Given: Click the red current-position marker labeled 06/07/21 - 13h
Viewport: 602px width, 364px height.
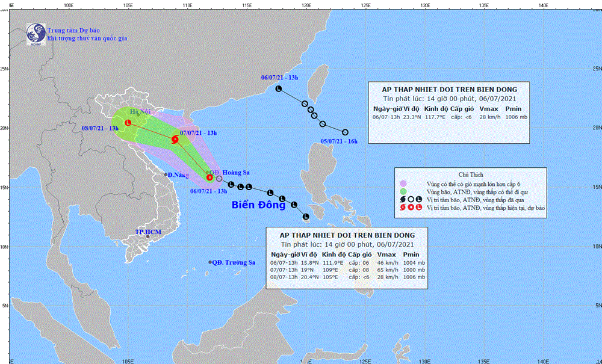Looking at the screenshot, I should point(209,177).
